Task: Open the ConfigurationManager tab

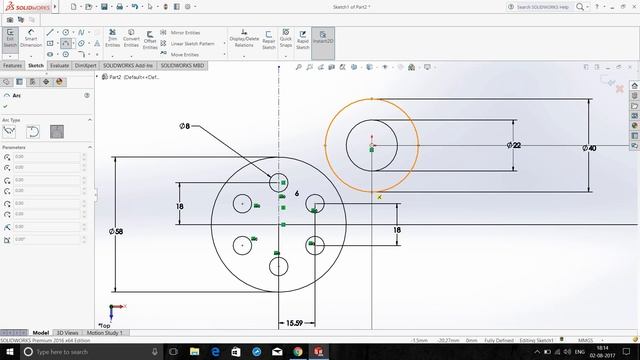Action: 33,82
